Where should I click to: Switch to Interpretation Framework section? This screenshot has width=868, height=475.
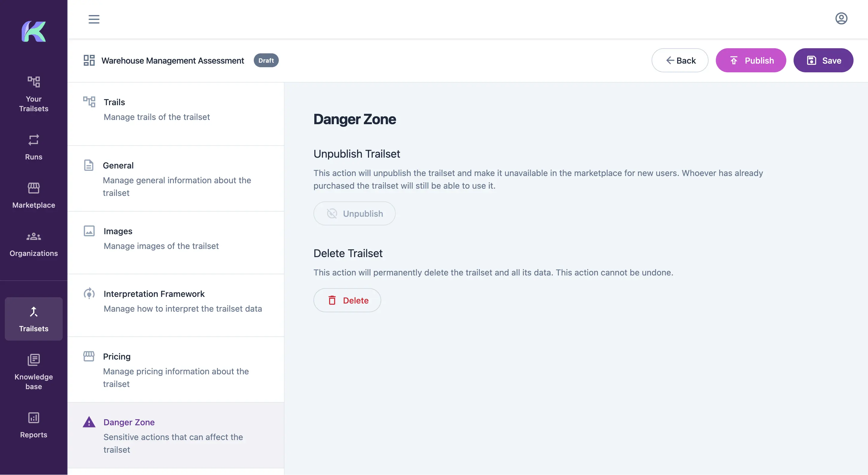(x=176, y=305)
